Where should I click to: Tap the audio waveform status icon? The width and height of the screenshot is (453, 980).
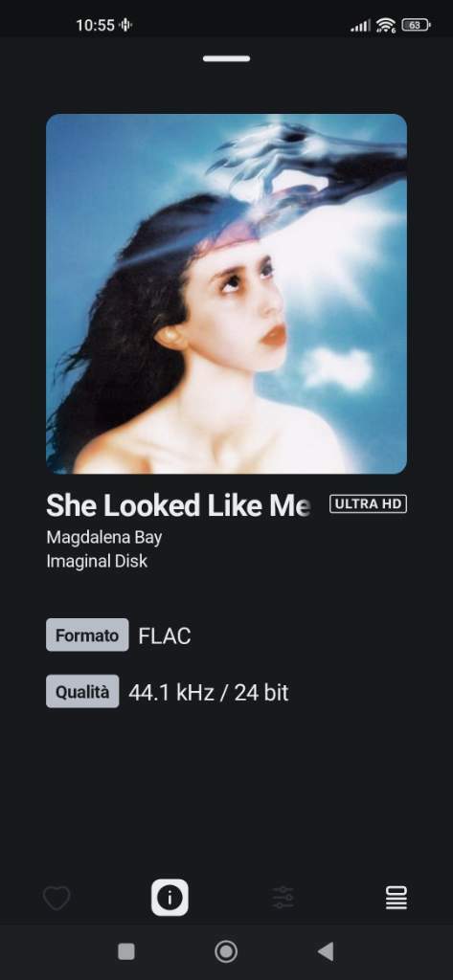(x=125, y=25)
